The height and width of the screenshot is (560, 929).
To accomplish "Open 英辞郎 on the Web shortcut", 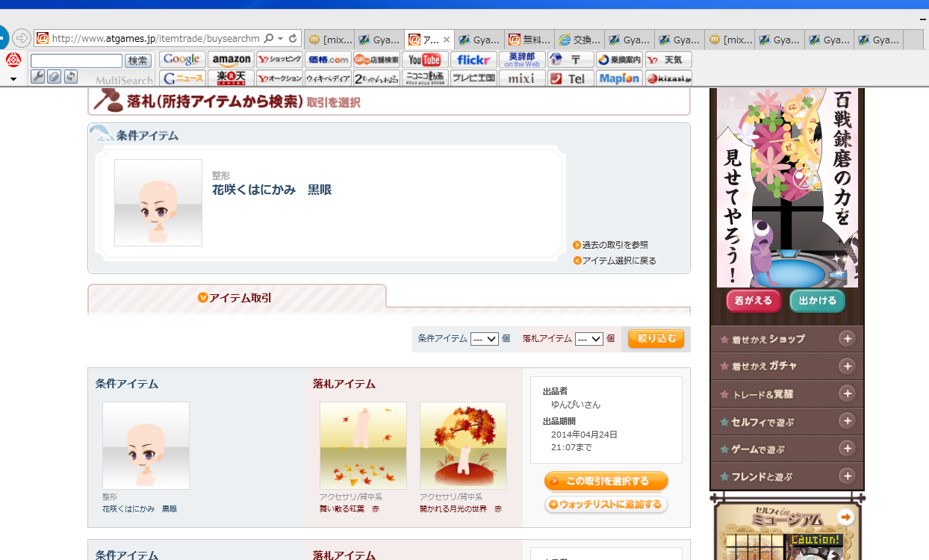I will (x=522, y=60).
